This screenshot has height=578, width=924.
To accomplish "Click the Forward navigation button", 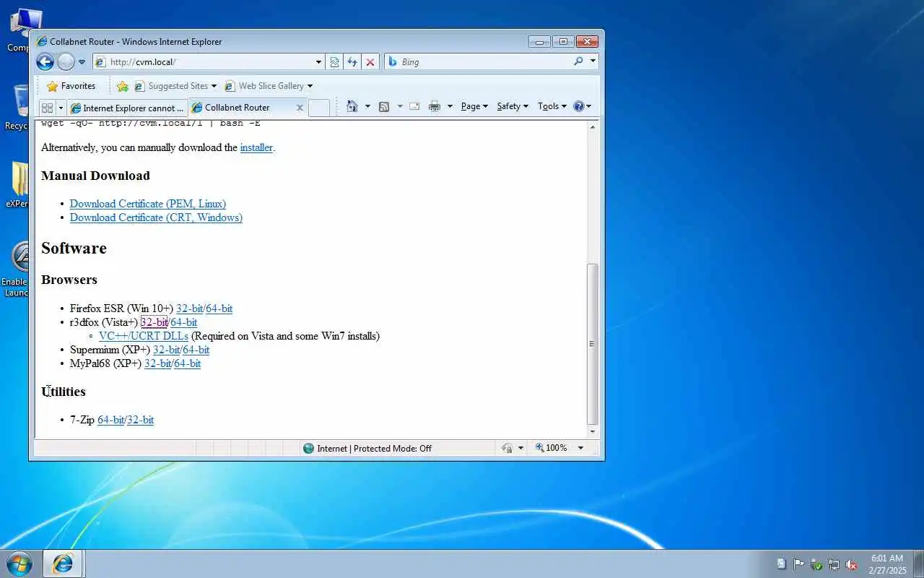I will 66,62.
